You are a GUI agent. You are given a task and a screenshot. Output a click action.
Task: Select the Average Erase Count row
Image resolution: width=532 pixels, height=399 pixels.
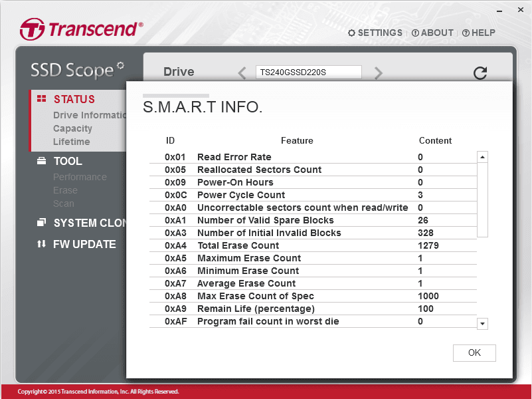(x=313, y=283)
